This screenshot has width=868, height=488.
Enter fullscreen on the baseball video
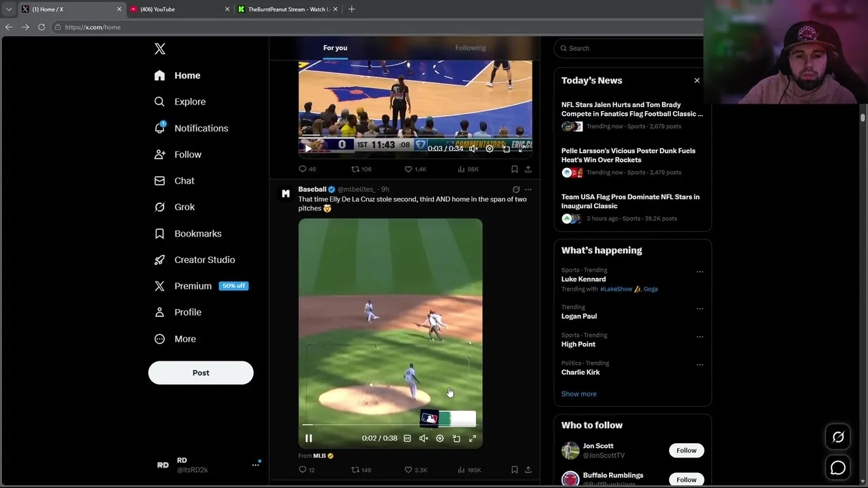tap(472, 439)
